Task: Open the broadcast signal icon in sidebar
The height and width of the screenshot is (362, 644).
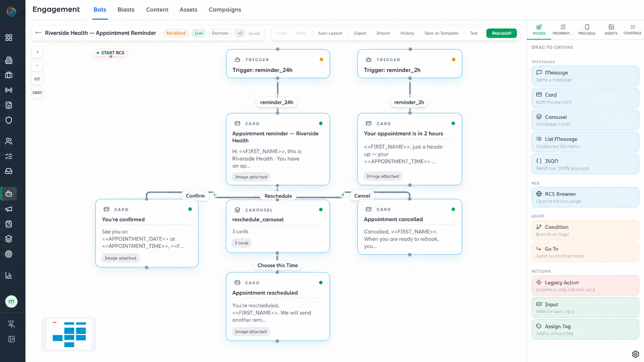Action: coord(8,90)
